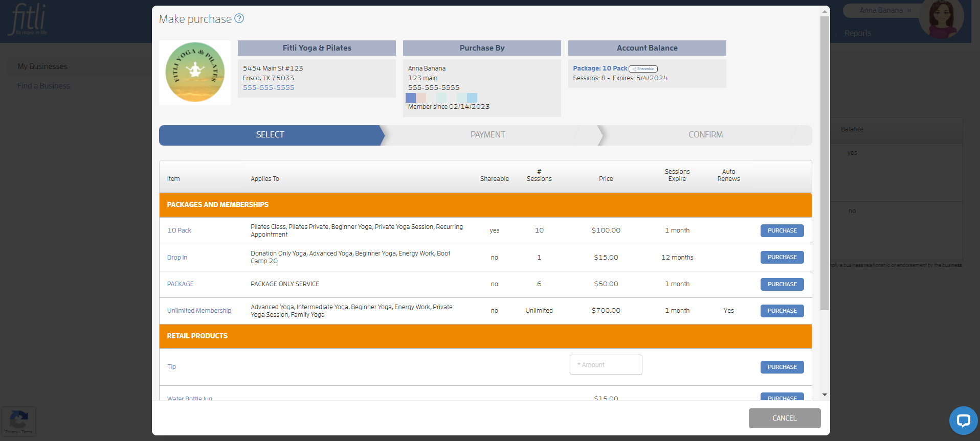Click the Sessions Expire column header

[677, 175]
